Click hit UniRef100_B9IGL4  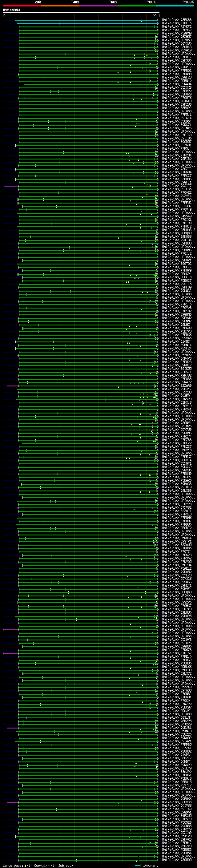[177, 118]
